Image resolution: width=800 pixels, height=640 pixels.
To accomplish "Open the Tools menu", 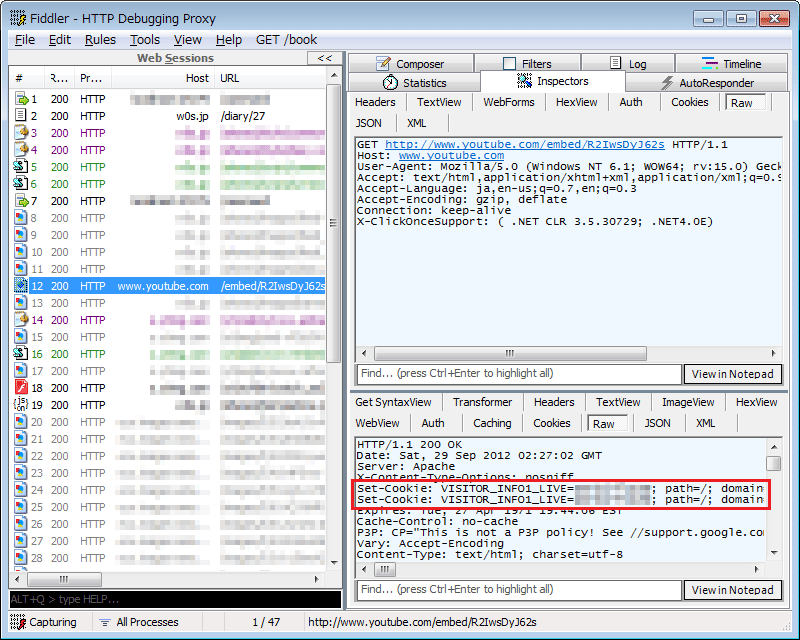I will (145, 40).
